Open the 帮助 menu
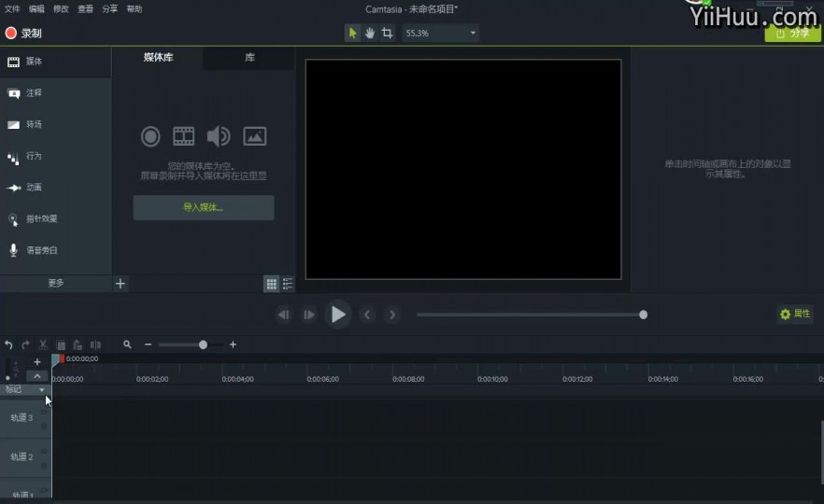Image resolution: width=824 pixels, height=504 pixels. pyautogui.click(x=135, y=9)
